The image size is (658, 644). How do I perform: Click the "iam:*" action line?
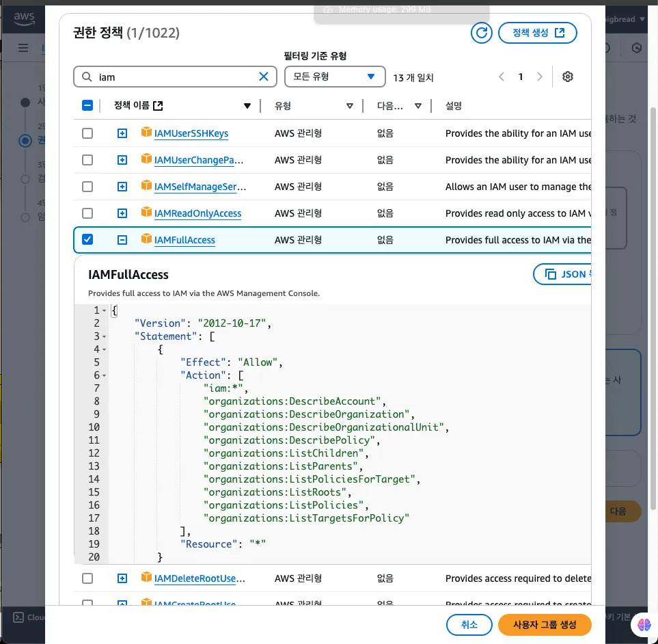pyautogui.click(x=225, y=388)
